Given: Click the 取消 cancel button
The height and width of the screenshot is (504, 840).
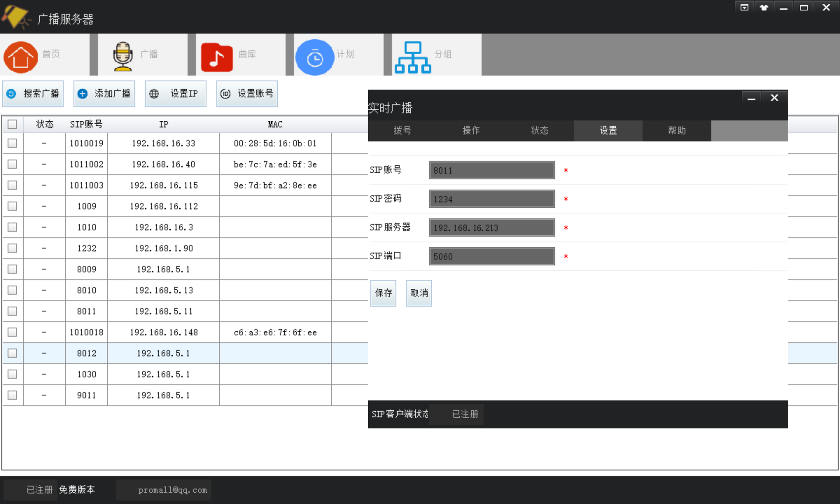Looking at the screenshot, I should pos(419,293).
